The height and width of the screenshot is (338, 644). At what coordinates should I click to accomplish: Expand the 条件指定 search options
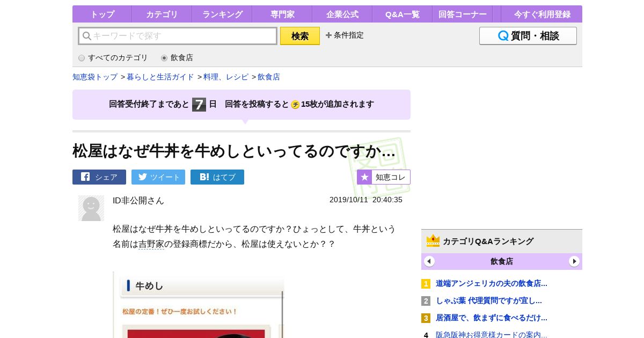click(x=345, y=35)
